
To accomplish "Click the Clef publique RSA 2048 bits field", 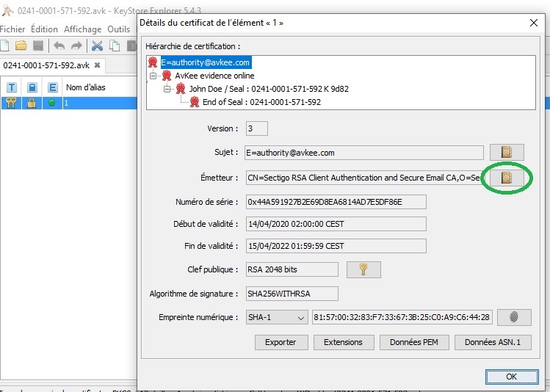I will click(x=292, y=269).
